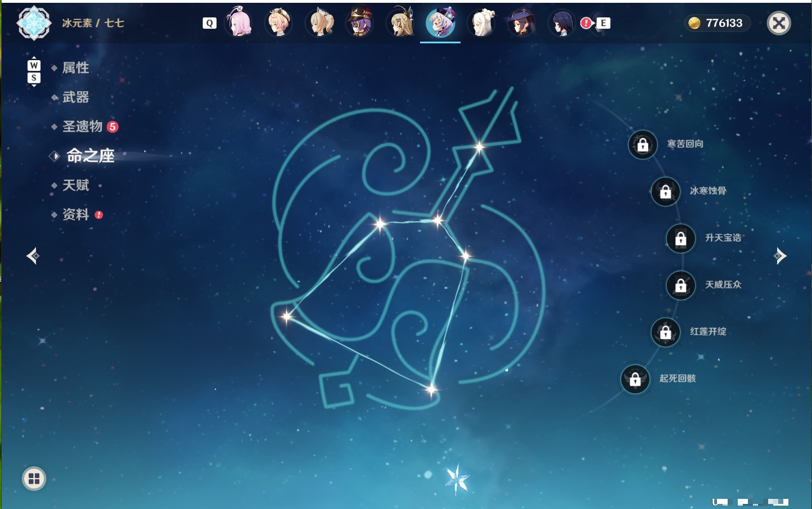Click the W S key navigation indicator

point(34,71)
